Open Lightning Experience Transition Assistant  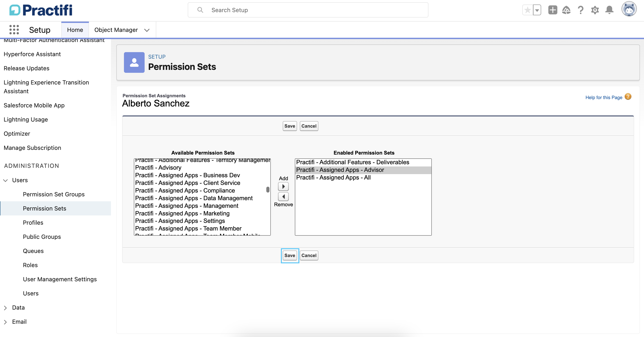tap(46, 86)
